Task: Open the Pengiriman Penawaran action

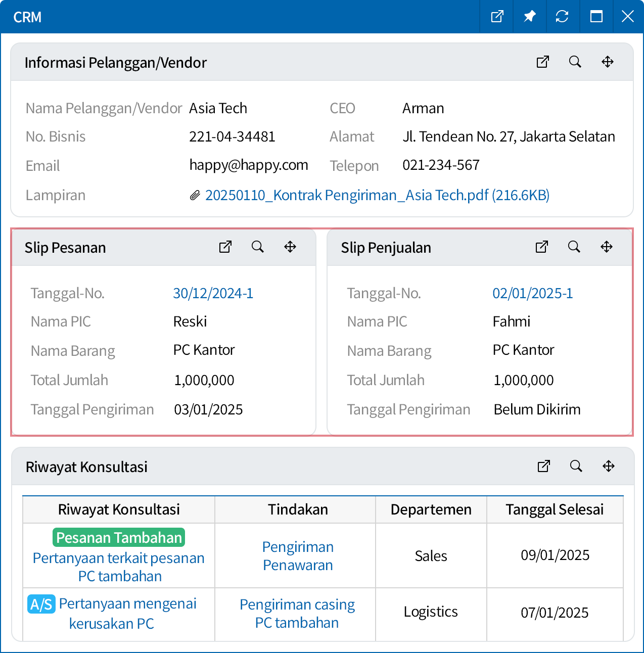Action: [298, 556]
